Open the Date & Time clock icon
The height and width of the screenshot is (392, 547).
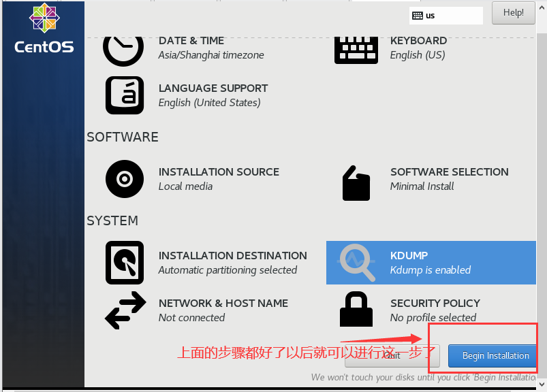pos(123,51)
